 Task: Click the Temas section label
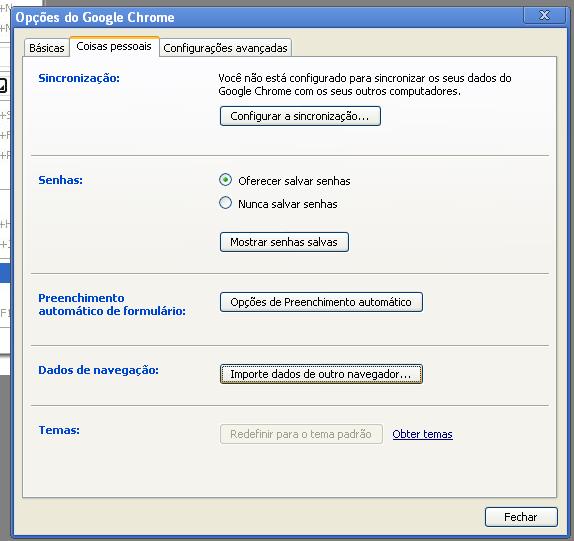(59, 430)
